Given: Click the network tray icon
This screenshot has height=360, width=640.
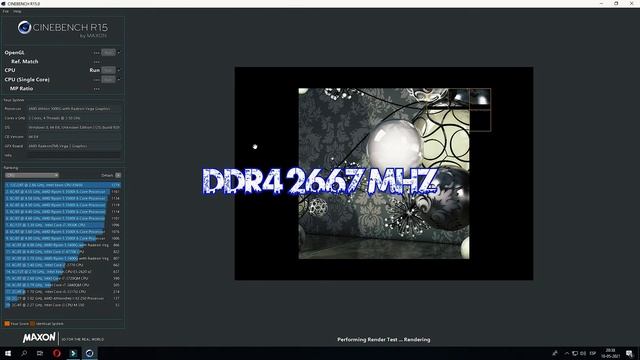Looking at the screenshot, I should point(575,353).
